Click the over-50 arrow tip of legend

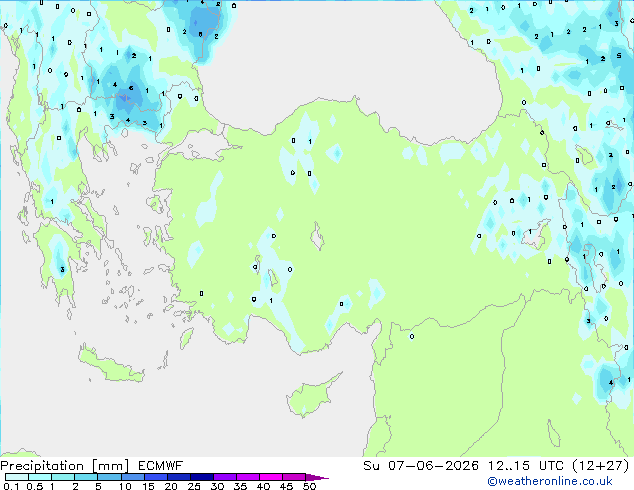pyautogui.click(x=317, y=477)
